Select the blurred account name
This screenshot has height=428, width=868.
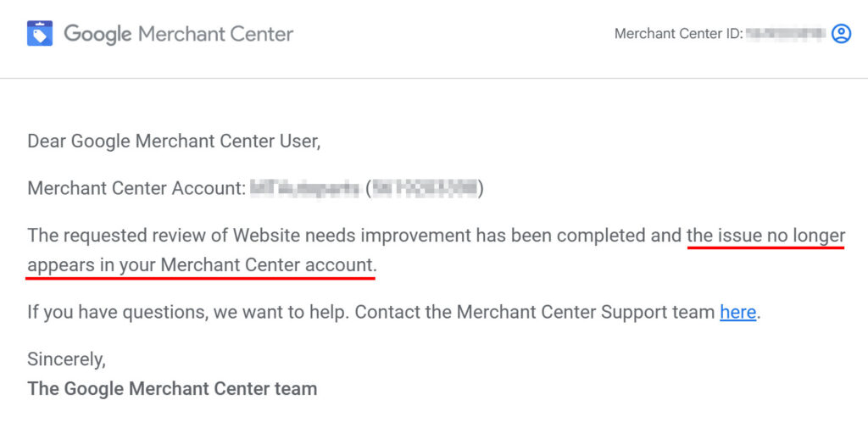304,188
